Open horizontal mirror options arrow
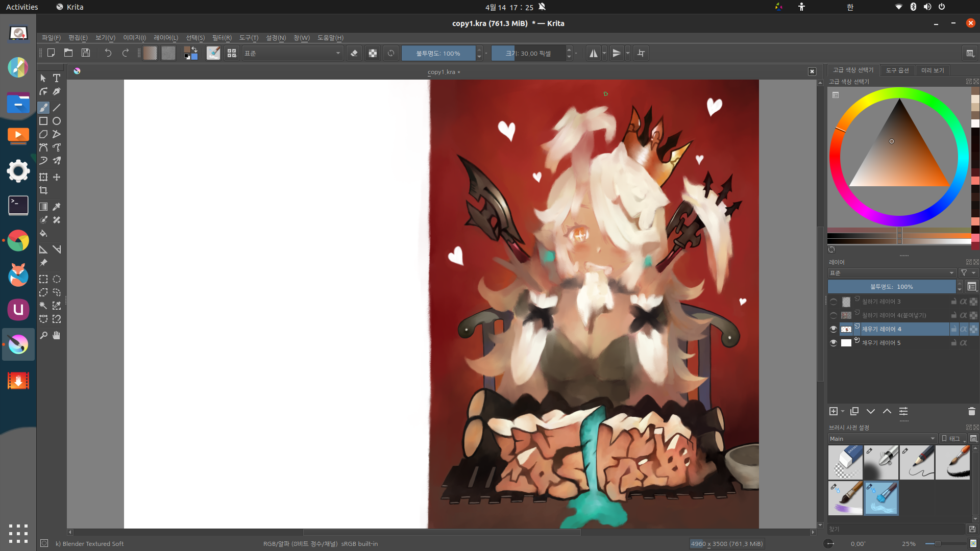The image size is (980, 551). [x=604, y=53]
